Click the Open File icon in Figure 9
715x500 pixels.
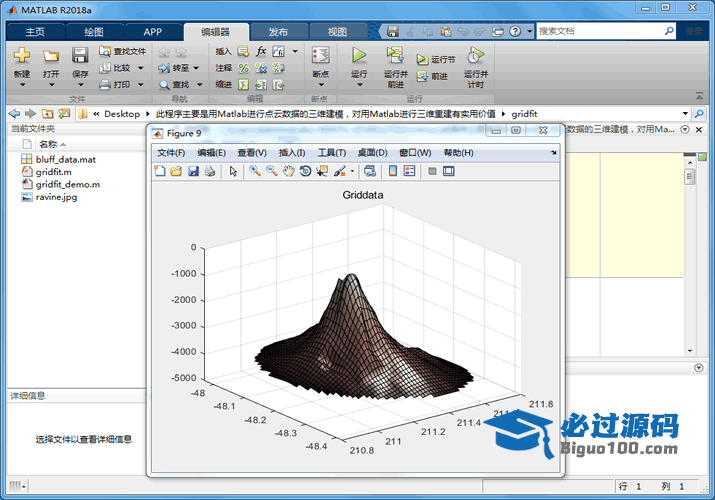point(176,171)
